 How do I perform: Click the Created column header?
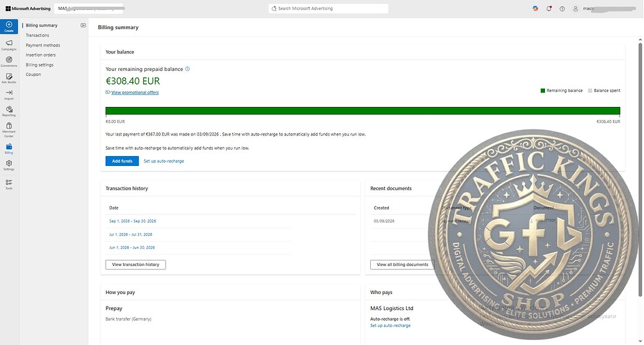381,208
